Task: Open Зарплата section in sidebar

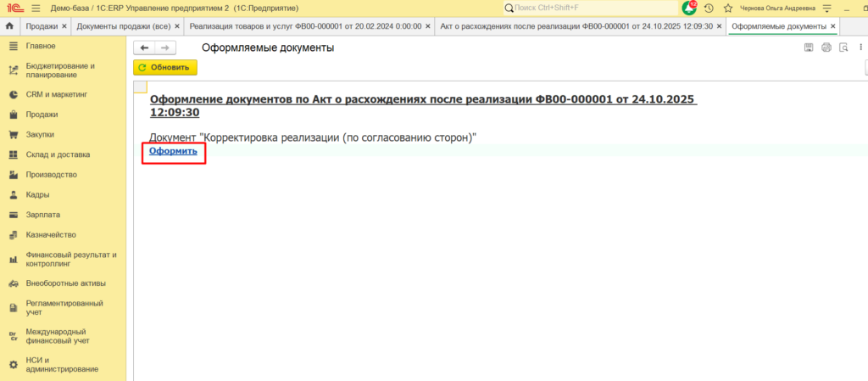Action: [63, 215]
